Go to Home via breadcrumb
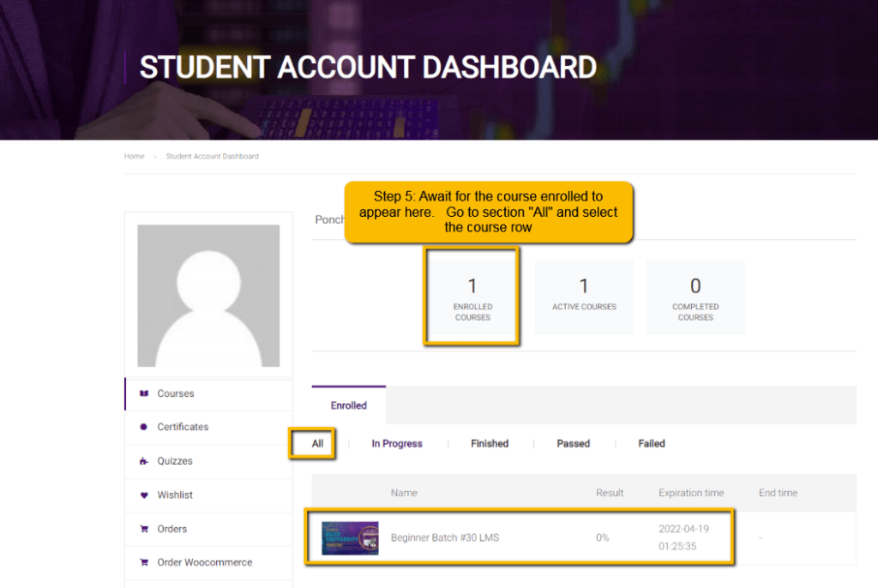Screen dimensions: 878x588 pos(134,157)
